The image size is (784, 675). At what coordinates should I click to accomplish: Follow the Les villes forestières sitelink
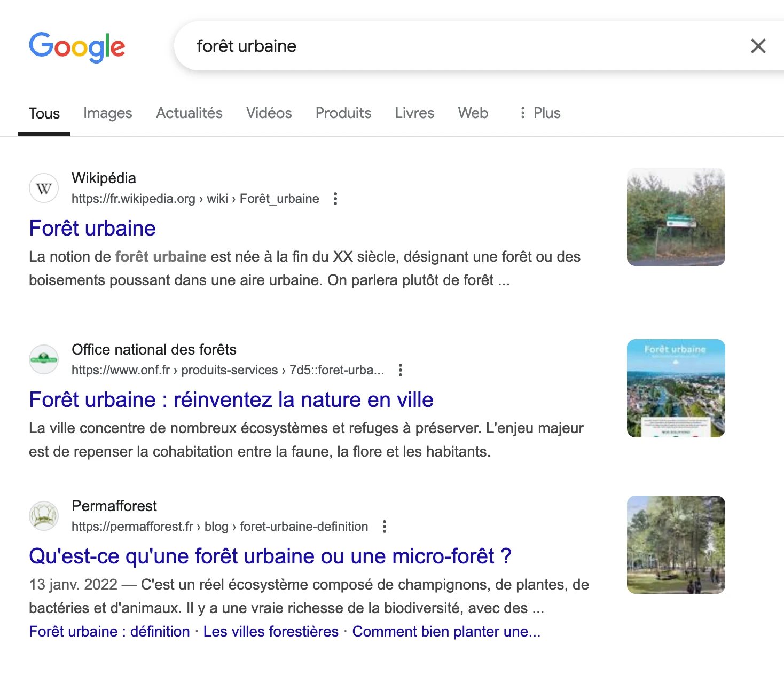point(271,632)
